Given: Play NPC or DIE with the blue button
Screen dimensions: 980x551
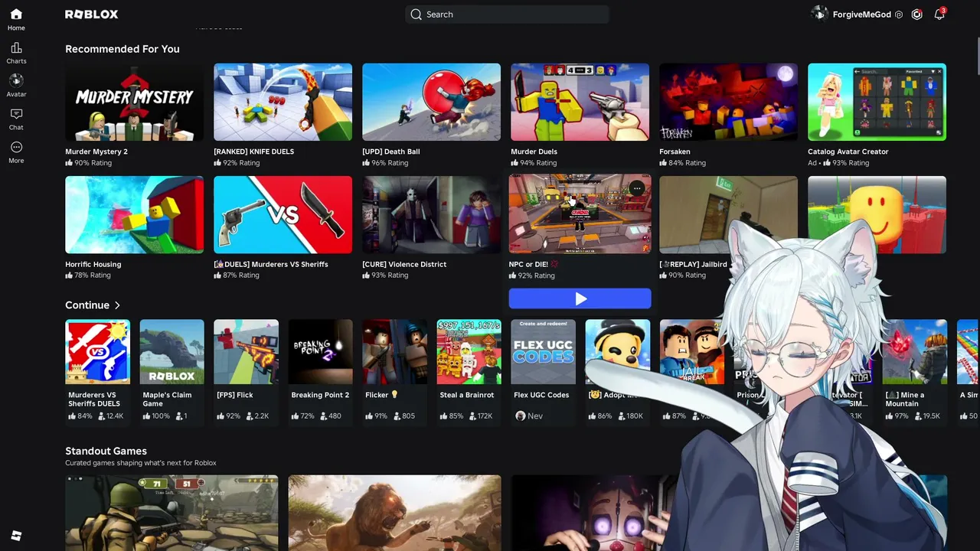Looking at the screenshot, I should (580, 298).
